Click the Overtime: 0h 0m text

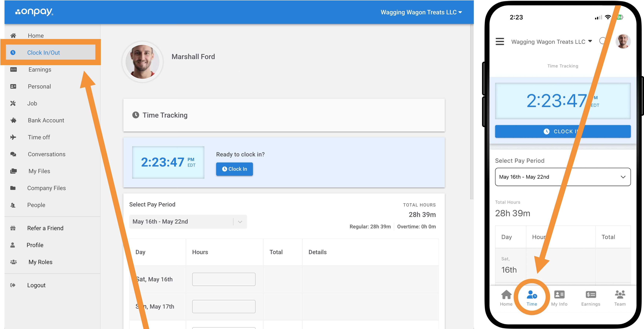tap(416, 227)
